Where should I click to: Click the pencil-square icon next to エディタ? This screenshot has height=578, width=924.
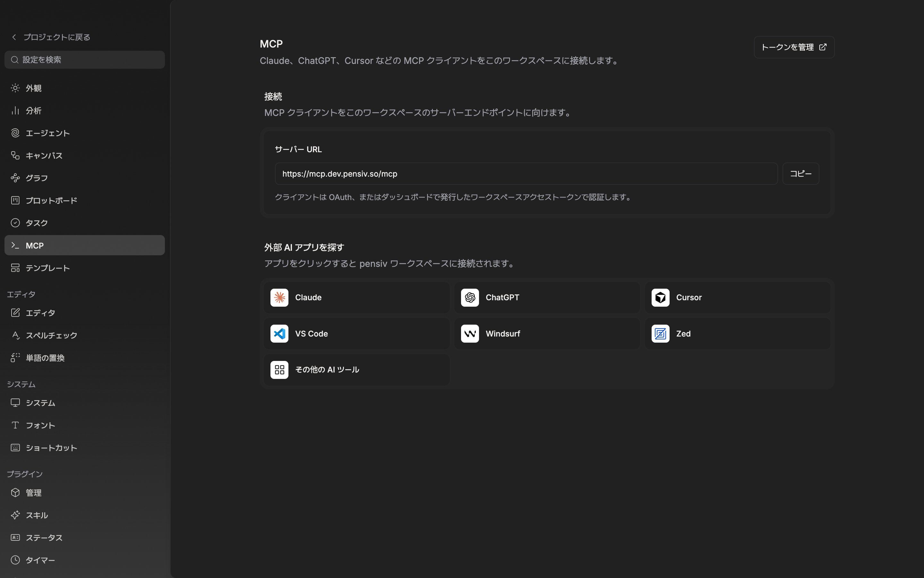click(15, 313)
